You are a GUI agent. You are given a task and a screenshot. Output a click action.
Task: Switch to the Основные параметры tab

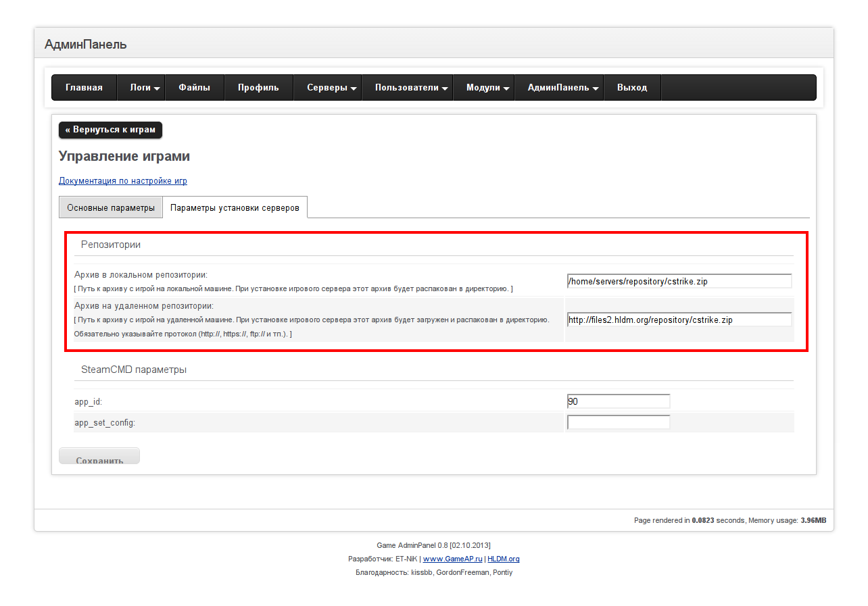(x=111, y=207)
